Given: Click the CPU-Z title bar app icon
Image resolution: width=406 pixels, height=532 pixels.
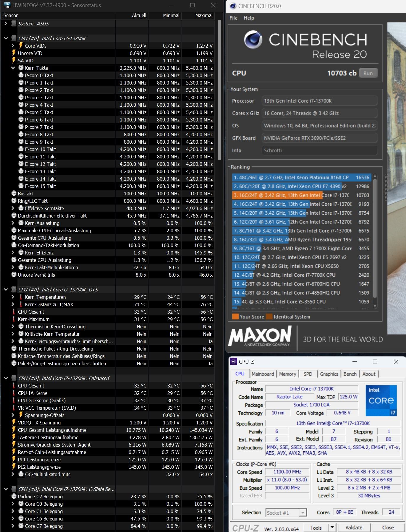Looking at the screenshot, I should (234, 361).
